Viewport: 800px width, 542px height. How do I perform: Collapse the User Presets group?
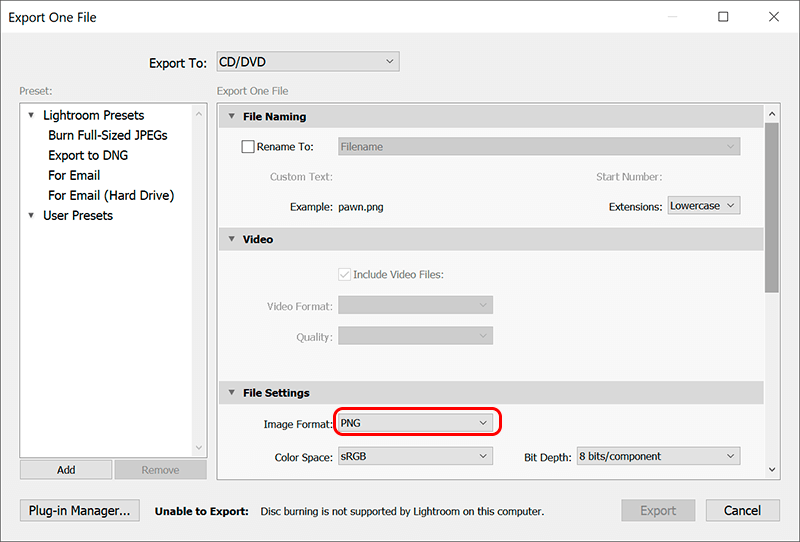(31, 215)
